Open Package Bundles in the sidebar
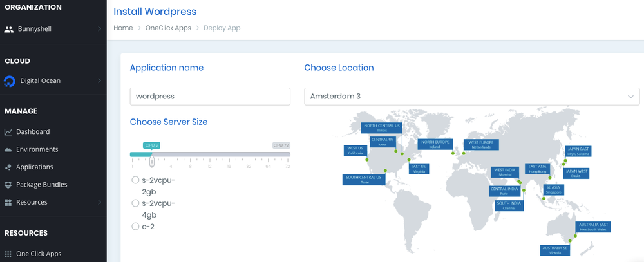 (x=41, y=185)
